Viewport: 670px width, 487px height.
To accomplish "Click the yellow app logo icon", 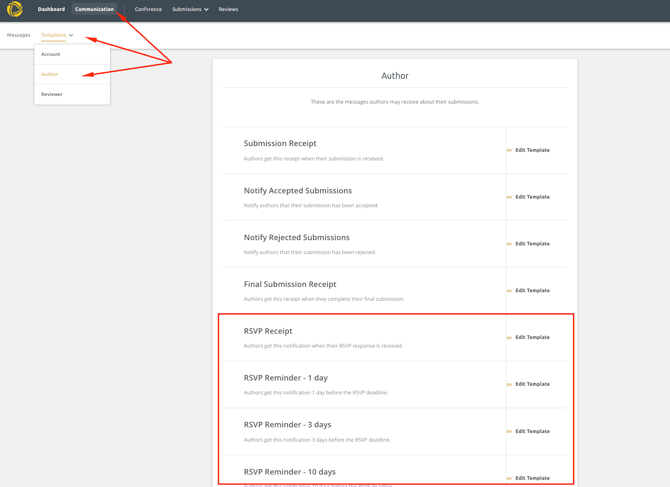I will (x=15, y=10).
